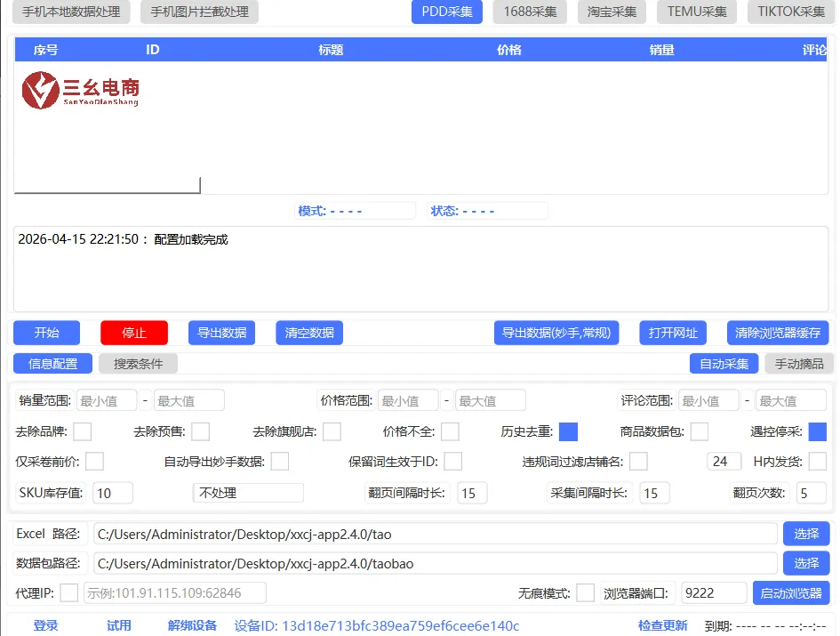Image resolution: width=840 pixels, height=636 pixels.
Task: Click 导出数据(妙手,常规) button
Action: point(556,333)
